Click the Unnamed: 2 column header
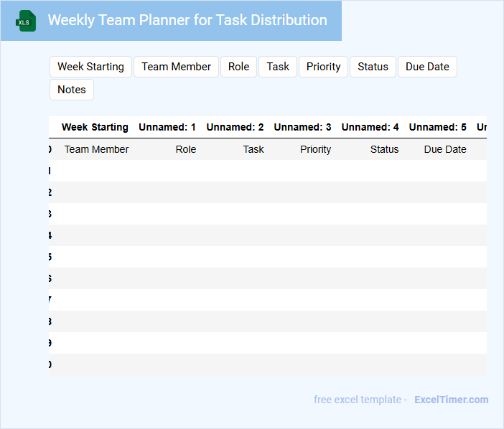Viewport: 504px width, 429px height. pyautogui.click(x=235, y=127)
